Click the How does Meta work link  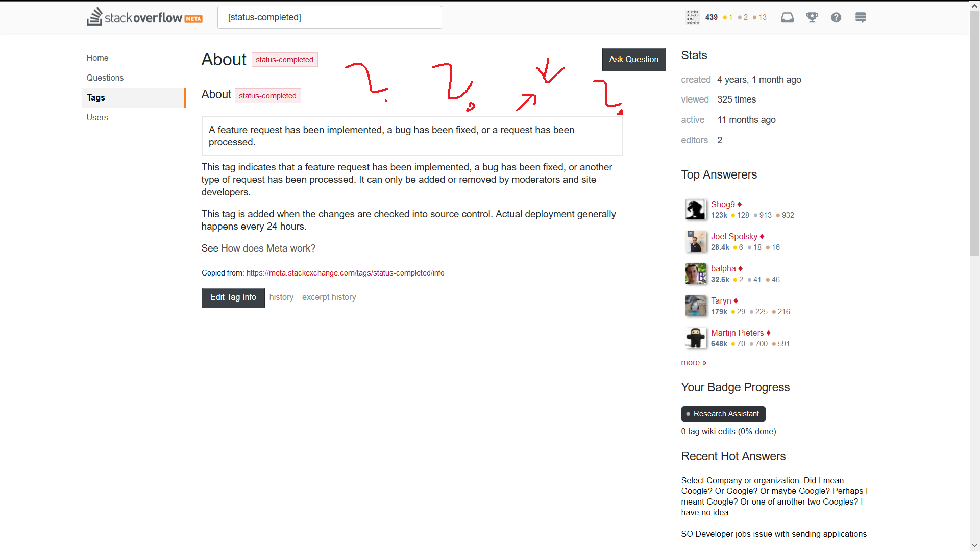pos(268,248)
